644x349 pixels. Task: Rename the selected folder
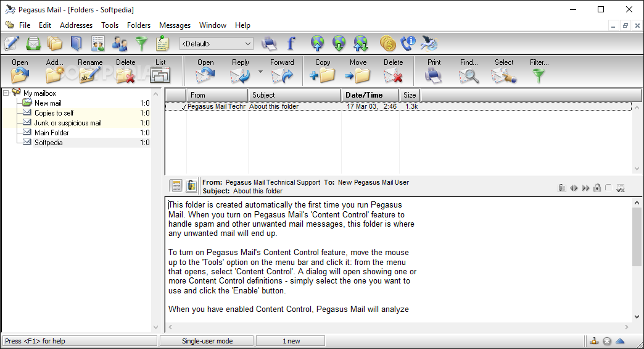tap(90, 70)
